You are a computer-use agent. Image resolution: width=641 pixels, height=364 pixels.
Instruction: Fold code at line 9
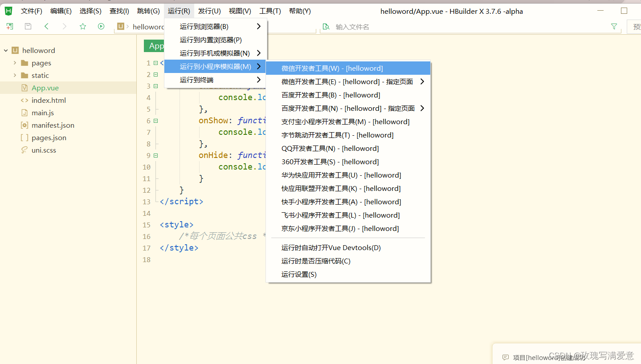[156, 155]
